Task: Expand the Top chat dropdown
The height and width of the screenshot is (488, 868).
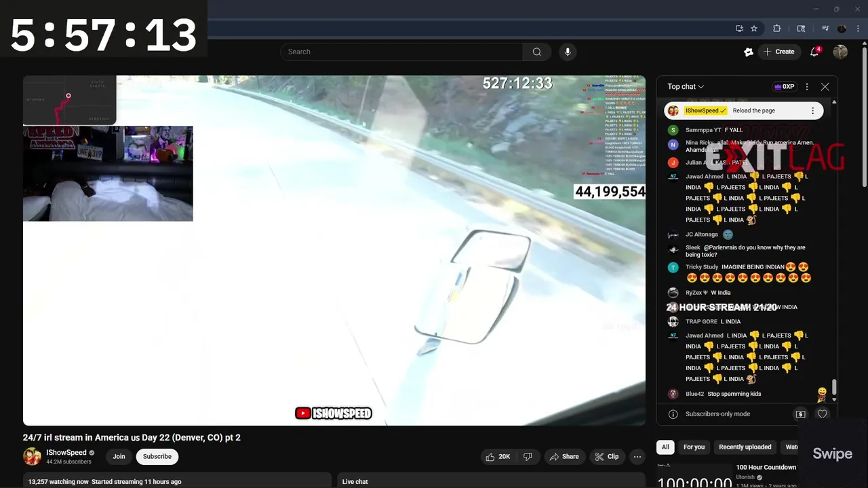Action: (x=686, y=87)
